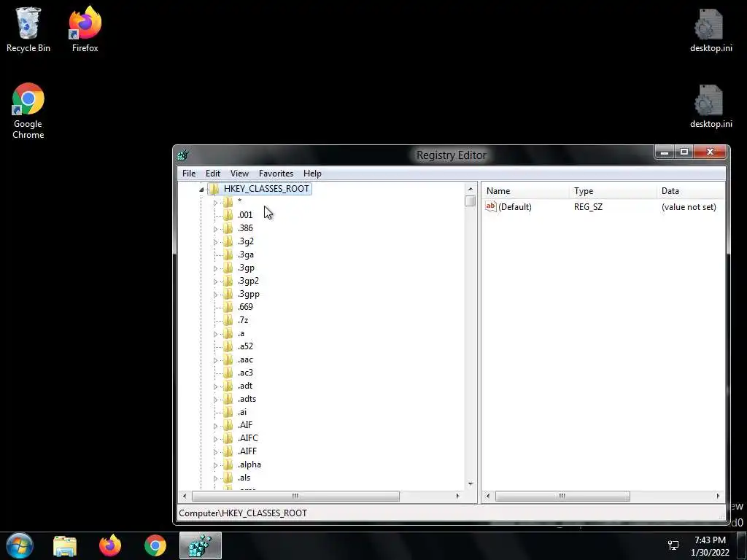
Task: Open Google Chrome desktop shortcut
Action: click(28, 111)
